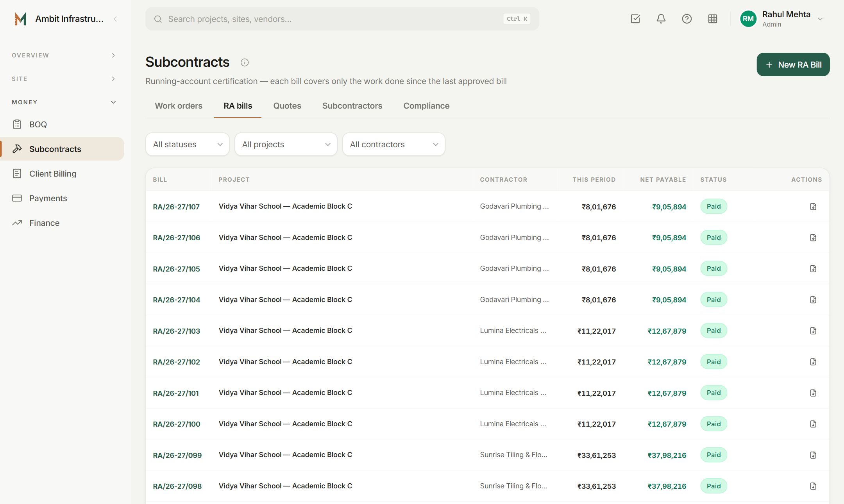Open the apps grid icon
Viewport: 844px width, 504px height.
coord(713,19)
